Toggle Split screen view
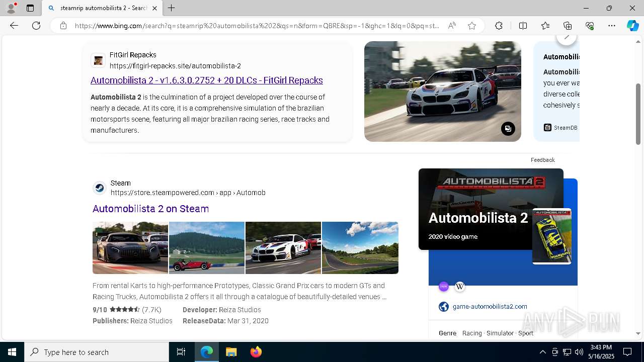The width and height of the screenshot is (644, 362). tap(523, 26)
